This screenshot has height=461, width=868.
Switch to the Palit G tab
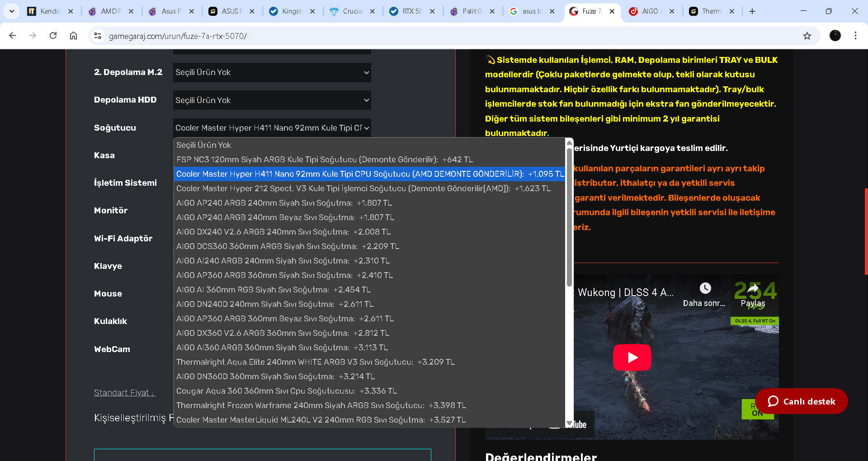(472, 11)
